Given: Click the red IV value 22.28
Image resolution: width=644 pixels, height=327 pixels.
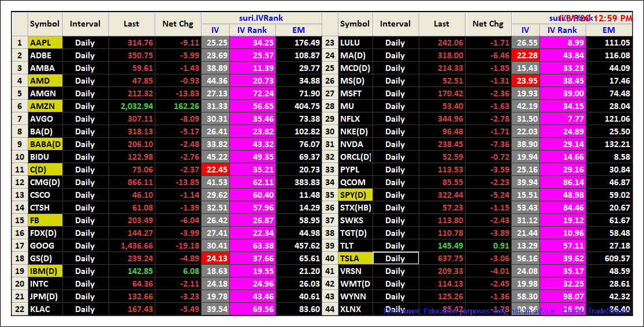Looking at the screenshot, I should 525,55.
